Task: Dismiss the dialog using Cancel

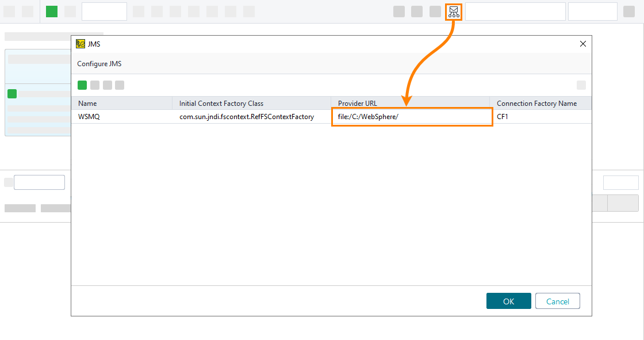Action: click(557, 300)
